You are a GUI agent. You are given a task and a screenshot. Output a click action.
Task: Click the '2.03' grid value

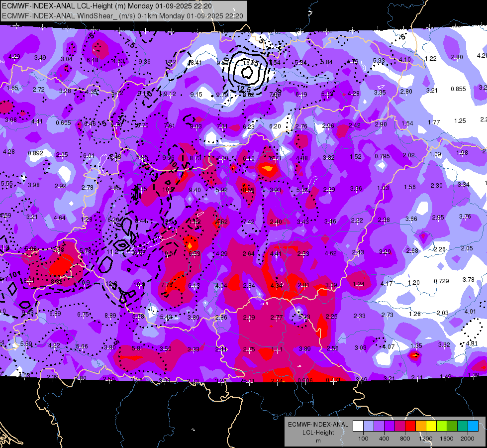(x=443, y=313)
